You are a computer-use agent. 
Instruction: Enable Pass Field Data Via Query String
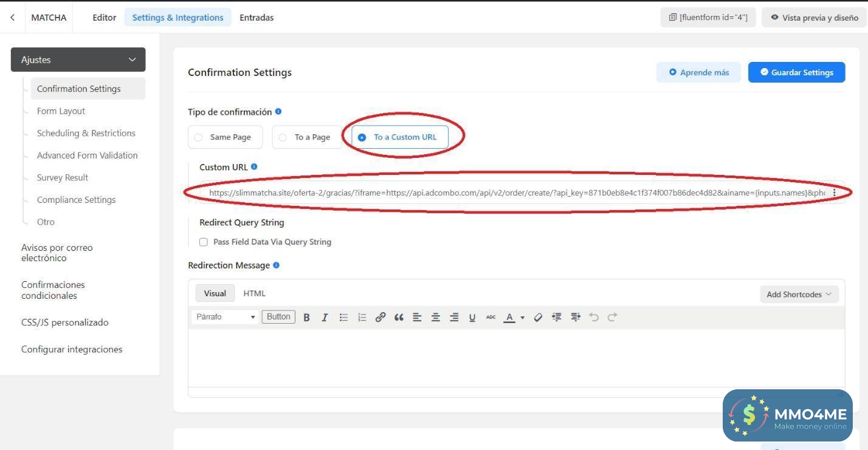(x=204, y=242)
